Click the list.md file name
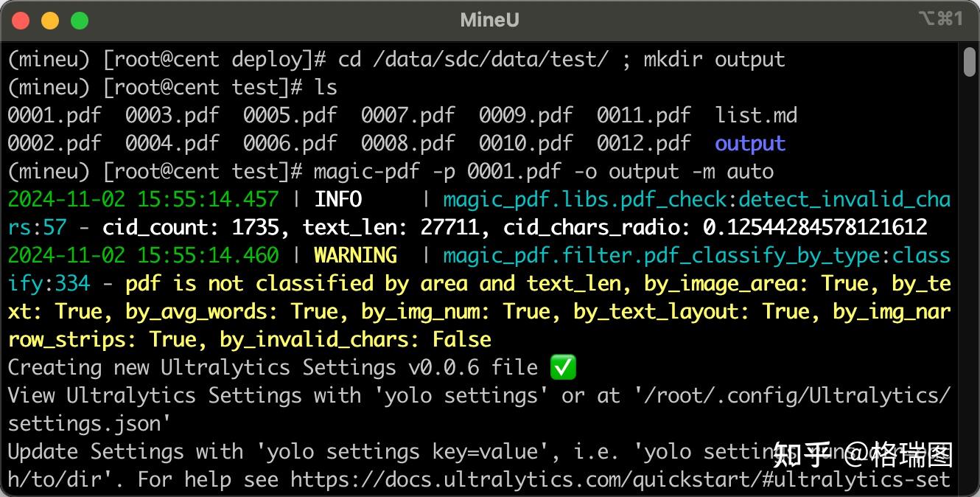Image resolution: width=980 pixels, height=497 pixels. (x=756, y=115)
